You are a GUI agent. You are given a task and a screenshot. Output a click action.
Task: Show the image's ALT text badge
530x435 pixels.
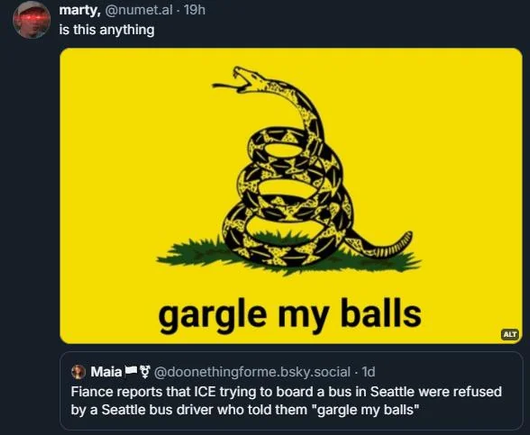[x=510, y=334]
